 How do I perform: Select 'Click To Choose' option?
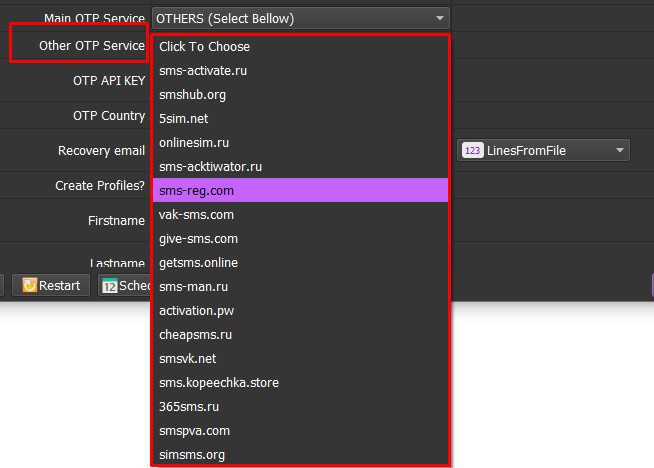(x=301, y=47)
